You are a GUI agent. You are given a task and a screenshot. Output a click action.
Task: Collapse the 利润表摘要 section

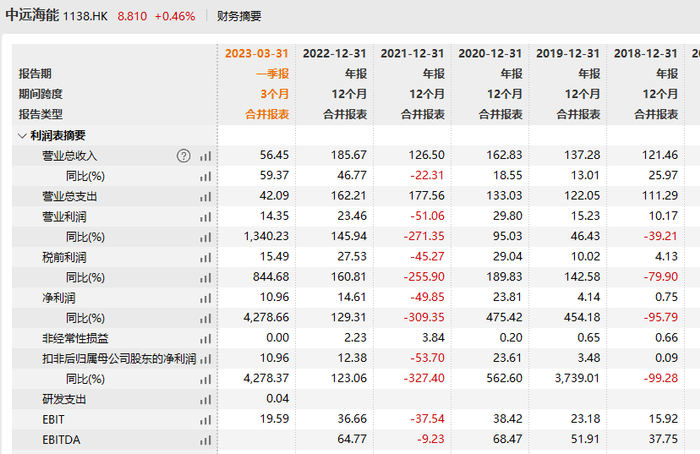pyautogui.click(x=22, y=136)
